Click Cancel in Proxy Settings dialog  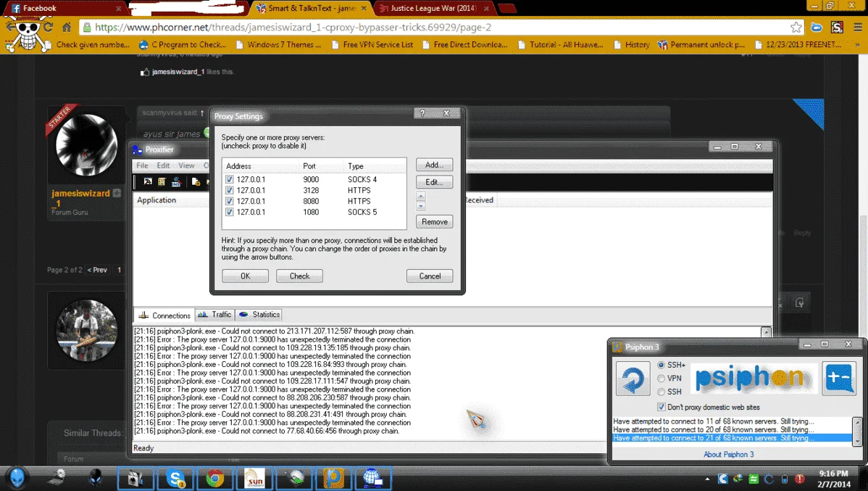click(x=430, y=276)
